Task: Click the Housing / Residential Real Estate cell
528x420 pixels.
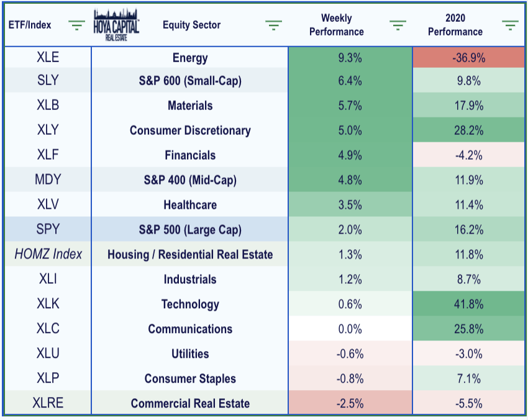Action: pyautogui.click(x=190, y=254)
